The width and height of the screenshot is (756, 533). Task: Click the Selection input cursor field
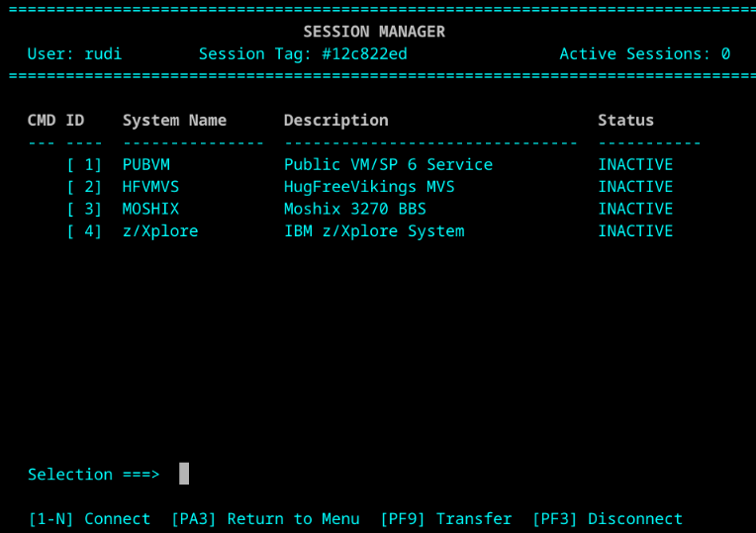pos(184,474)
